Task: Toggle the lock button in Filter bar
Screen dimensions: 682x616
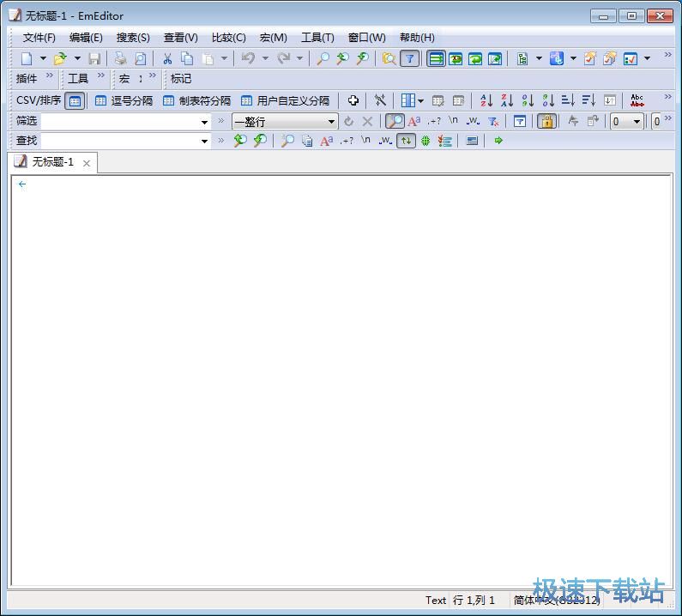Action: [546, 121]
